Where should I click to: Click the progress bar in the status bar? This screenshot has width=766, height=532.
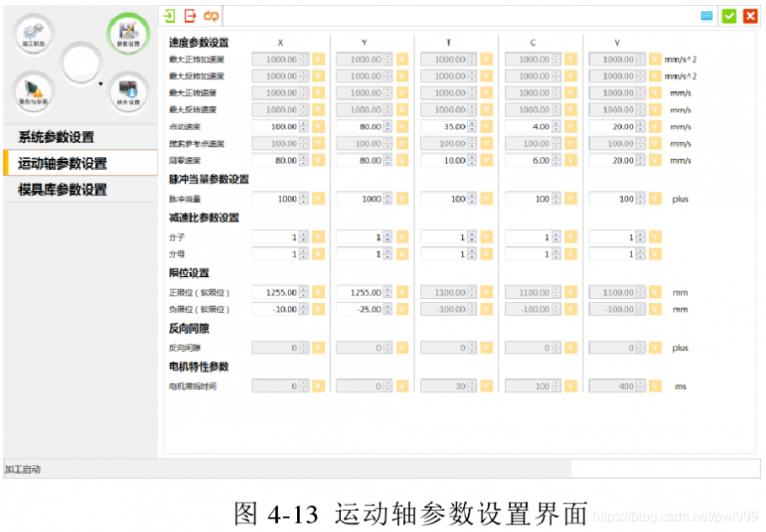point(665,469)
